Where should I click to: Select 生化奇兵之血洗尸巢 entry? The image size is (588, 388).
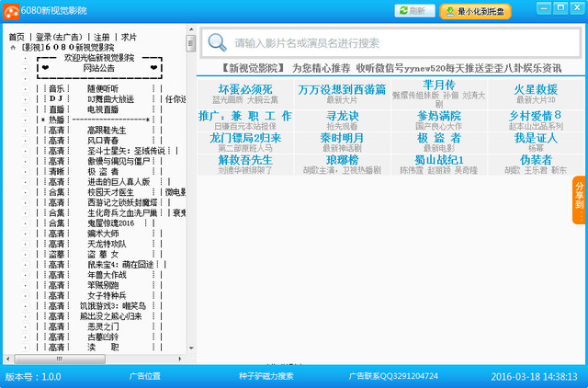click(122, 213)
